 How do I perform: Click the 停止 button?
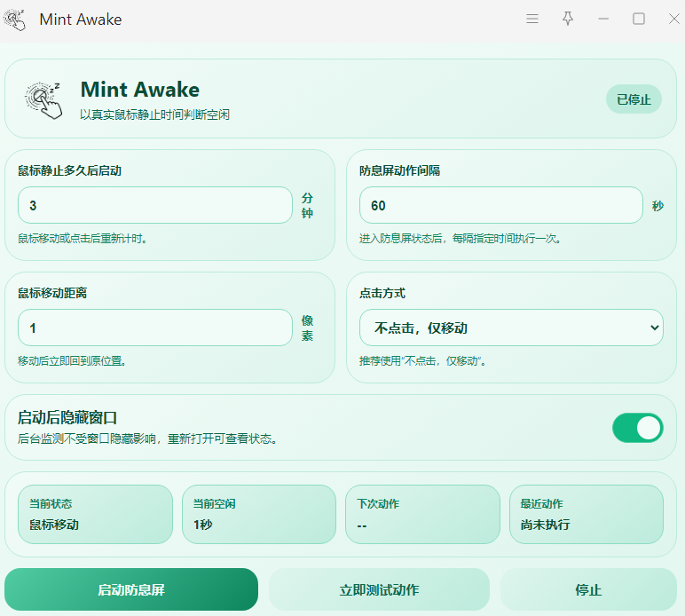[588, 589]
